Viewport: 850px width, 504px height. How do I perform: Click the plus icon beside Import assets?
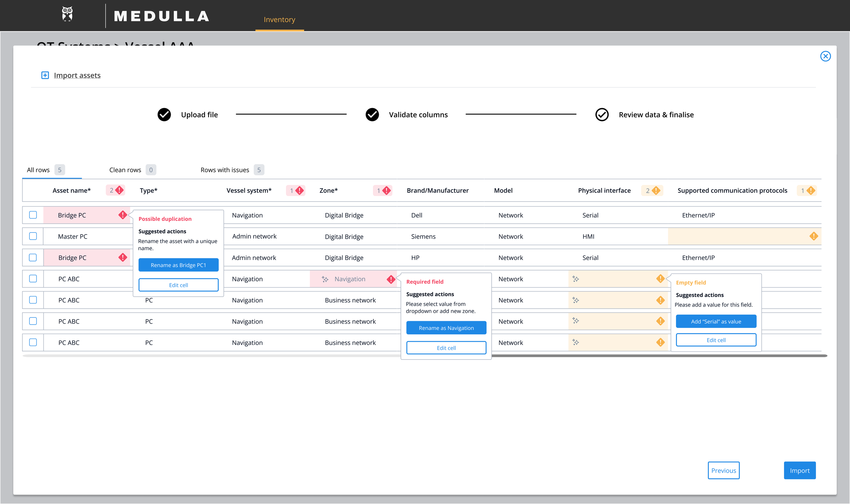[x=45, y=75]
